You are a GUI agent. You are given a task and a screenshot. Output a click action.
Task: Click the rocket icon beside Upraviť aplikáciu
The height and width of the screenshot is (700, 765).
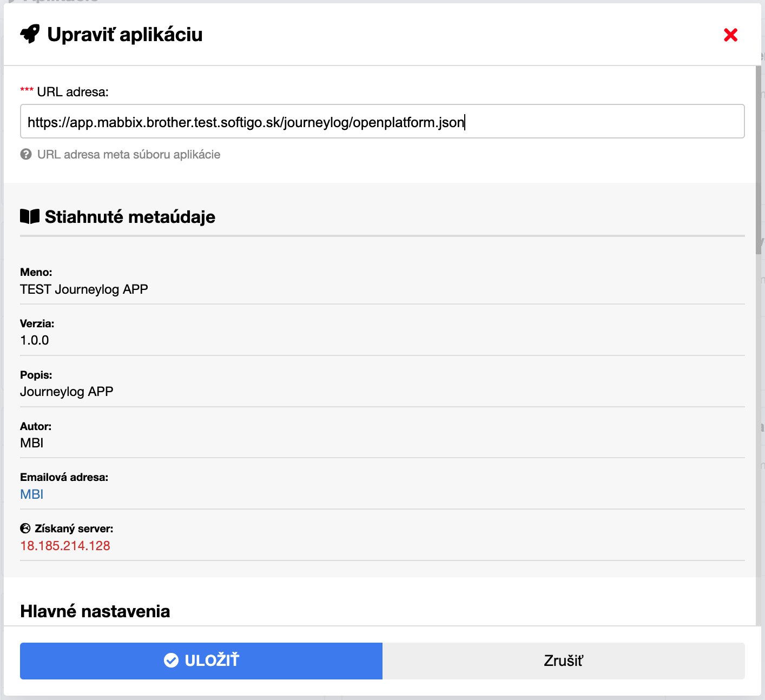point(30,34)
